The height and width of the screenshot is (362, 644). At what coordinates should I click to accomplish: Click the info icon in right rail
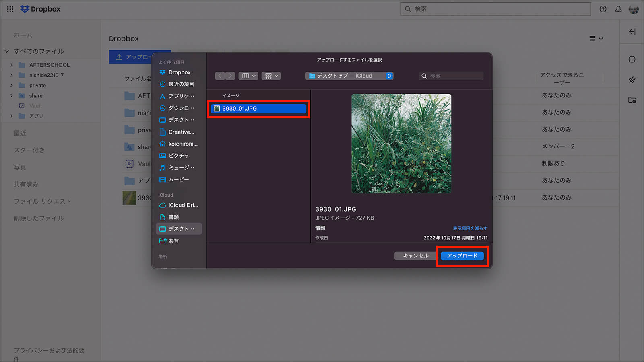[x=632, y=59]
